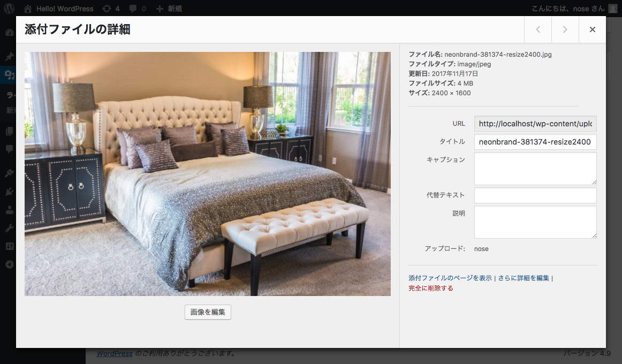
Task: Open the Pages icon in sidebar
Action: coord(10,131)
